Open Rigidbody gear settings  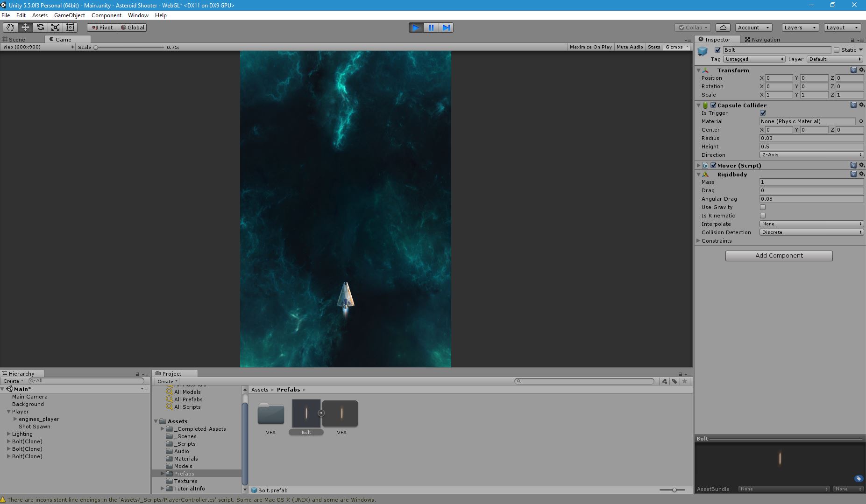point(862,174)
